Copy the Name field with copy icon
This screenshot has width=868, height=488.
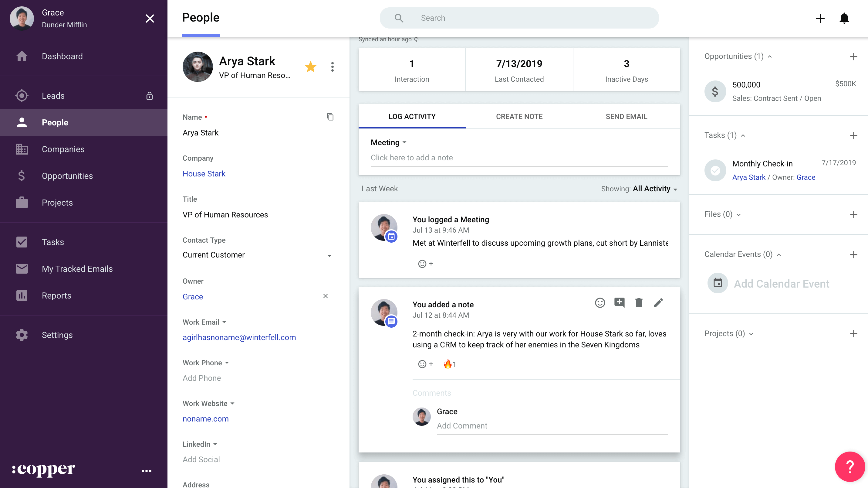coord(330,117)
